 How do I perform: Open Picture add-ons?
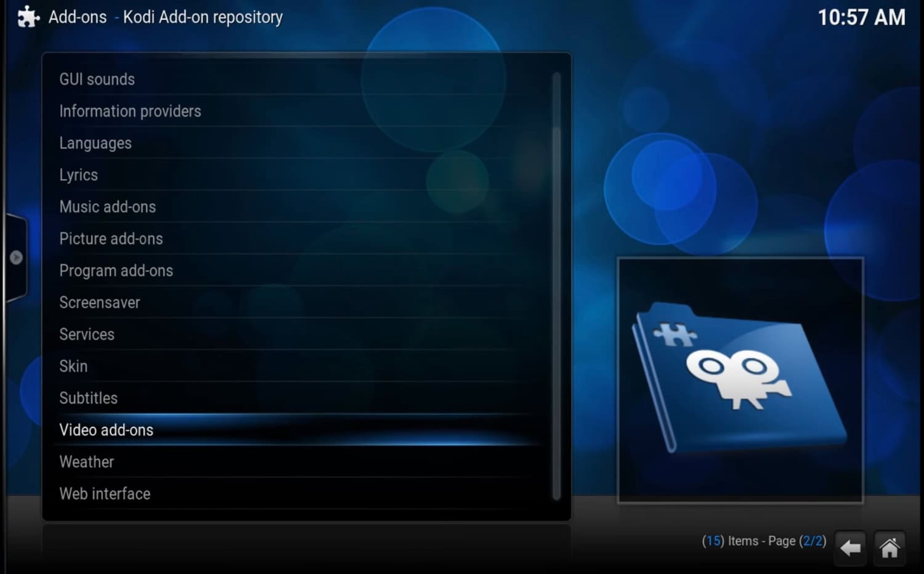coord(300,239)
